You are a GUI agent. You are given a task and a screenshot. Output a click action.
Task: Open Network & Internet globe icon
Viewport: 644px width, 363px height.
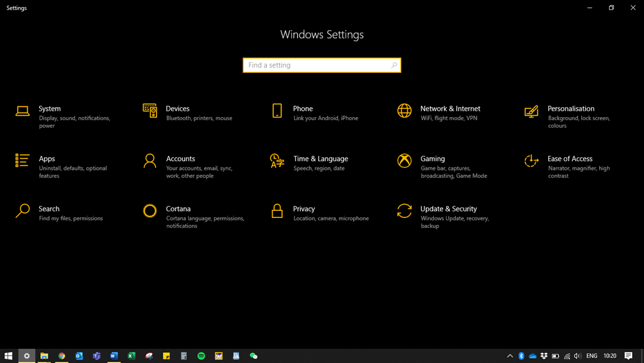pyautogui.click(x=404, y=111)
